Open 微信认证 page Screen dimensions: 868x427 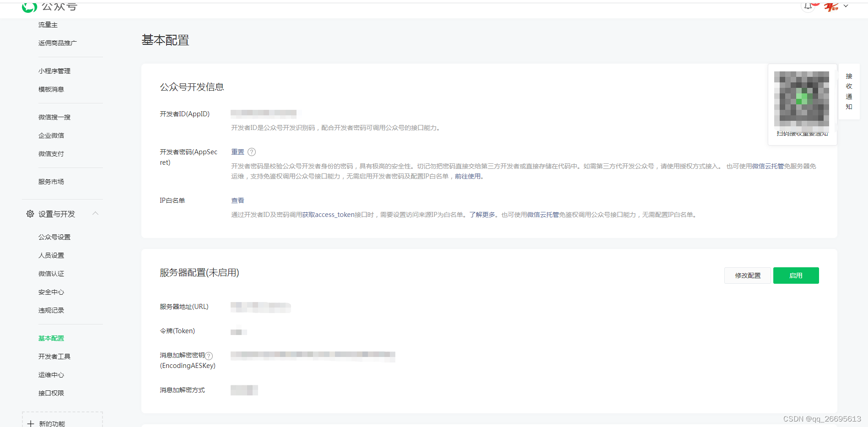[51, 274]
